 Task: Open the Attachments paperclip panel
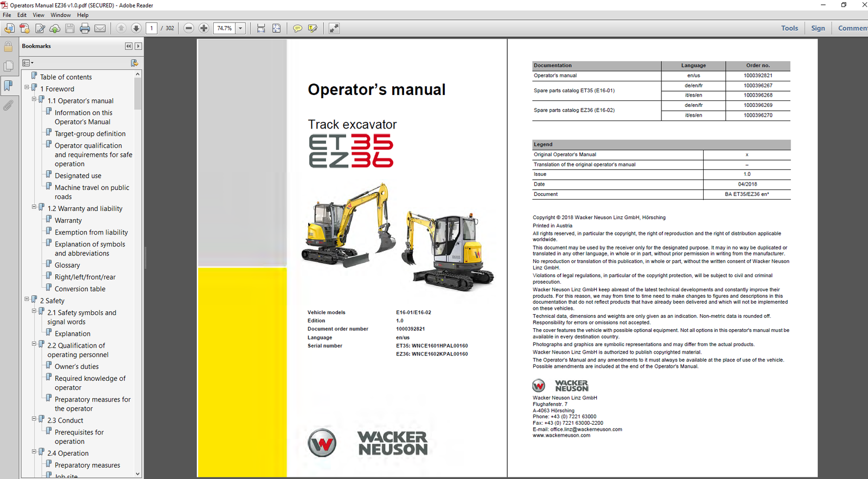[x=8, y=105]
